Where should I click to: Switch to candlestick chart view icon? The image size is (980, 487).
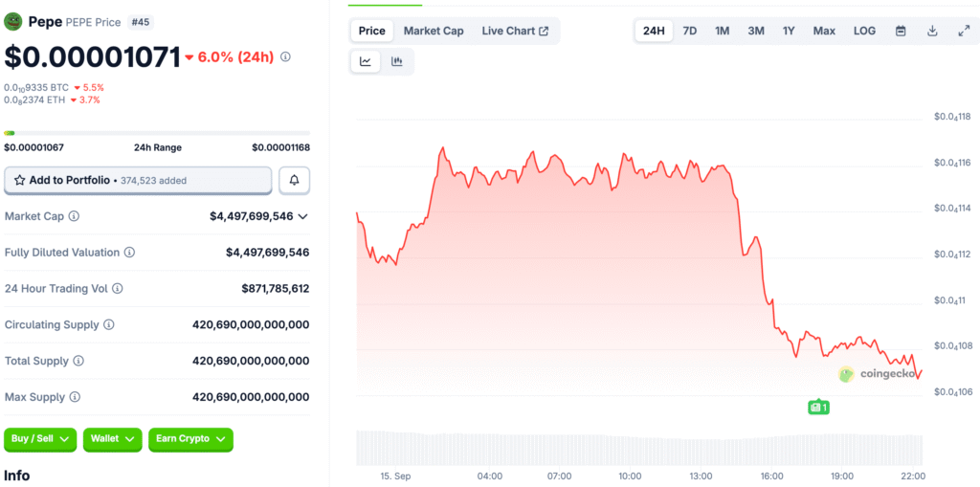click(x=397, y=61)
